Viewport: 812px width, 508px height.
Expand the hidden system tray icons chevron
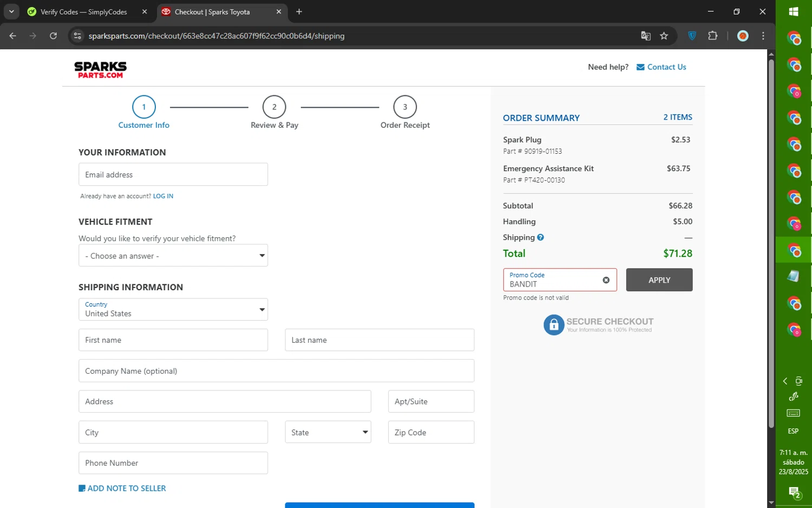point(785,381)
